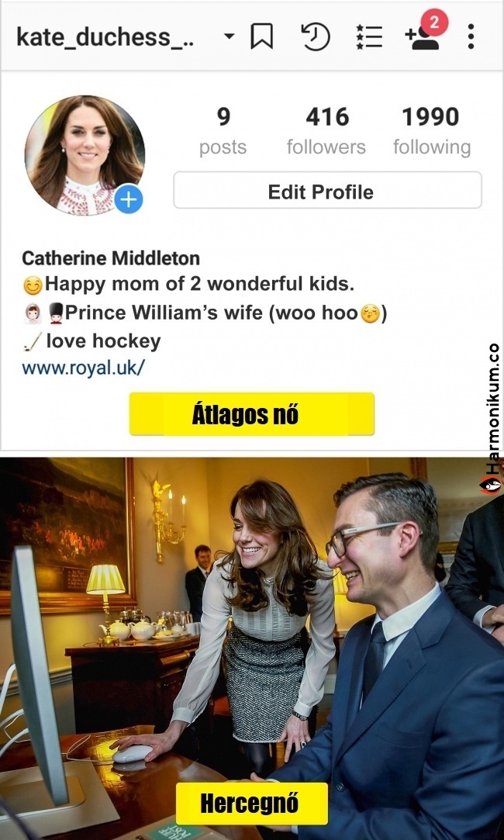Open the three-dot options menu
The width and height of the screenshot is (504, 840).
pyautogui.click(x=470, y=37)
